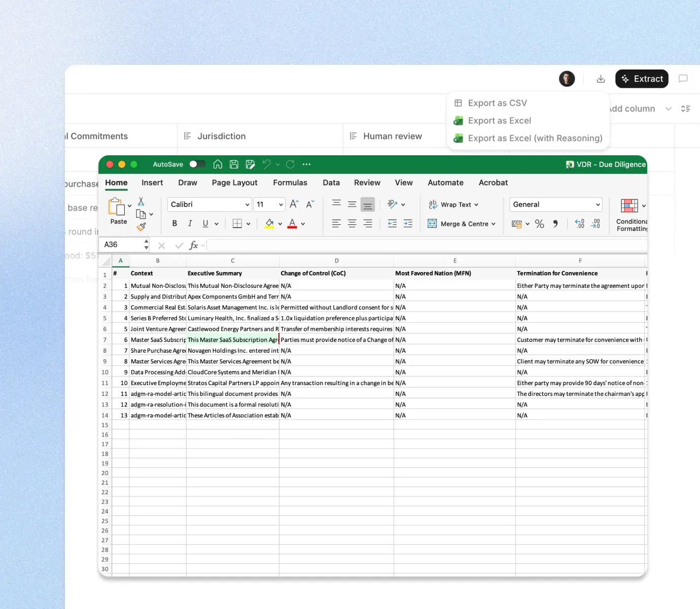Align text to middle vertically
Viewport: 700px width, 609px height.
[x=352, y=204]
